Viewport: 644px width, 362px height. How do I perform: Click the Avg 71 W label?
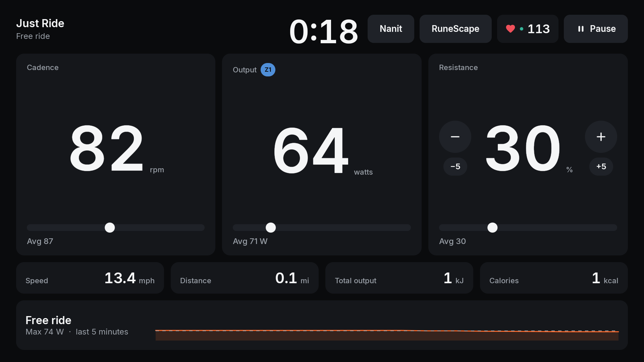coord(250,241)
